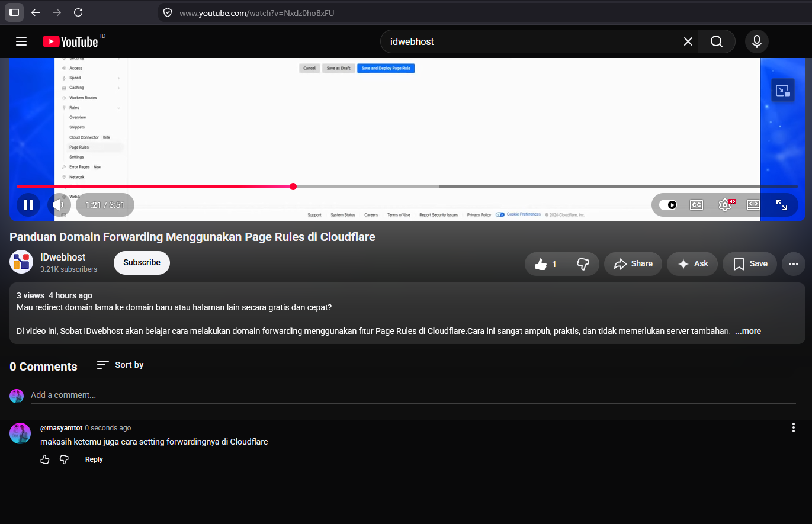The image size is (812, 524).
Task: Open the shield site-protection icon in address bar
Action: (x=168, y=12)
